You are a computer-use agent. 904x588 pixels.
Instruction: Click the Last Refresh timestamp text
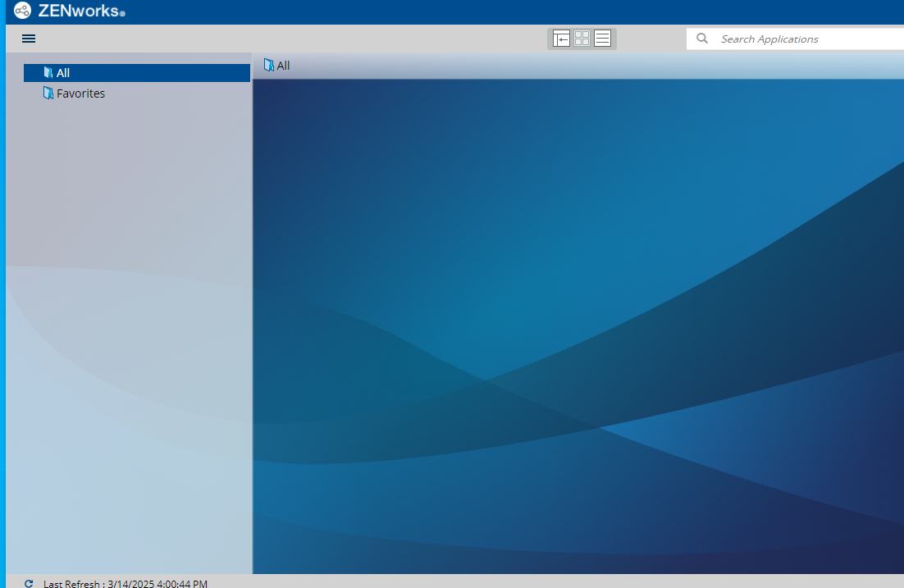(126, 583)
